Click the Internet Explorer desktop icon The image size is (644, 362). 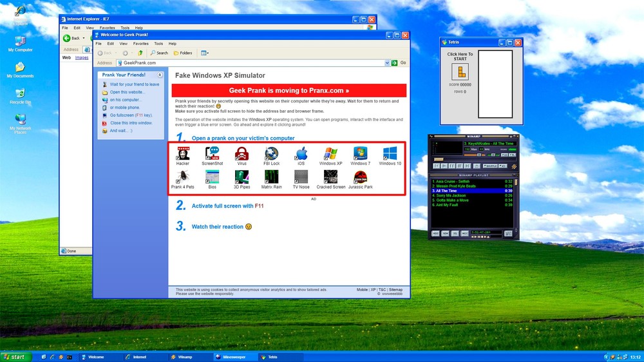(x=20, y=15)
